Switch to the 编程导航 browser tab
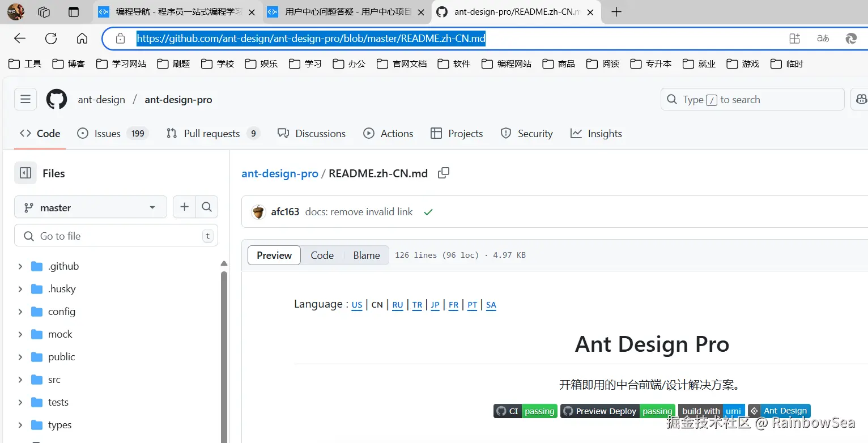 (177, 12)
